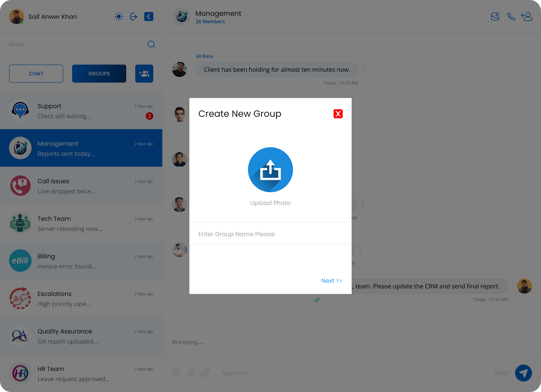This screenshot has width=541, height=392.
Task: Click the Call Issues phone avatar icon
Action: pyautogui.click(x=20, y=185)
